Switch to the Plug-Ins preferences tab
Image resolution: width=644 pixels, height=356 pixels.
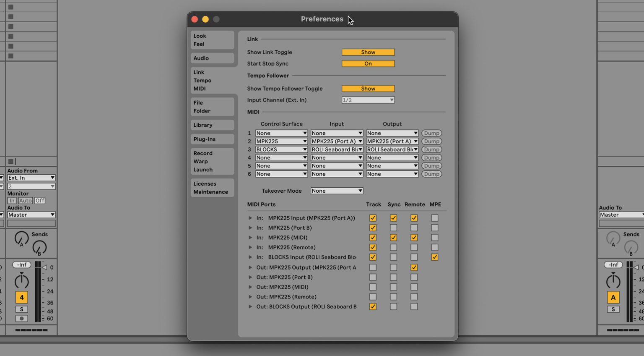click(212, 139)
